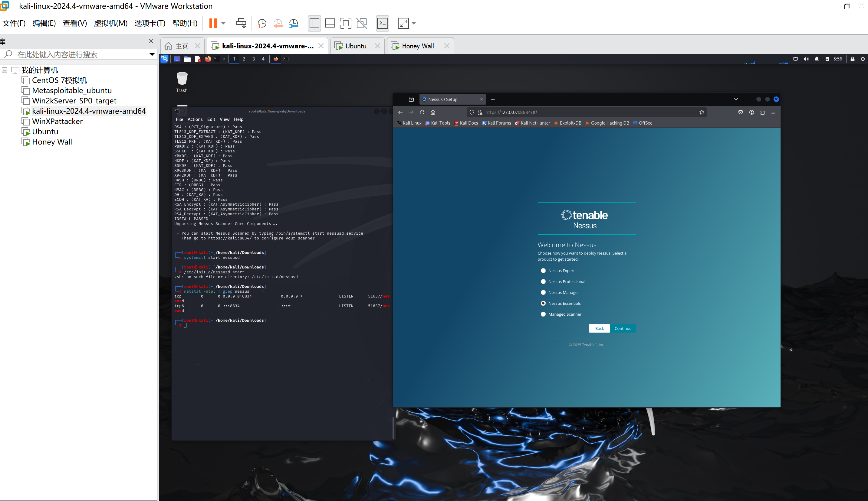Open the 查看(V) menu

[75, 23]
